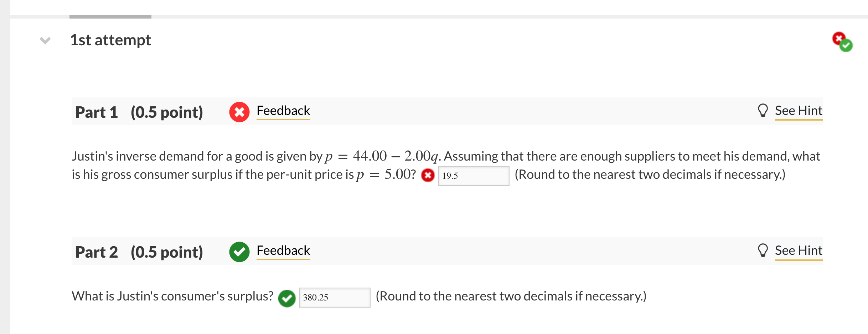868x334 pixels.
Task: Click the green checkmark icon on Part 2
Action: (239, 252)
